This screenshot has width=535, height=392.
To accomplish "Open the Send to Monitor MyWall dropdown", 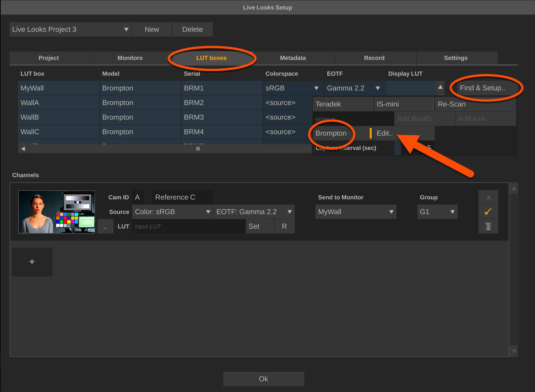I will [x=356, y=212].
